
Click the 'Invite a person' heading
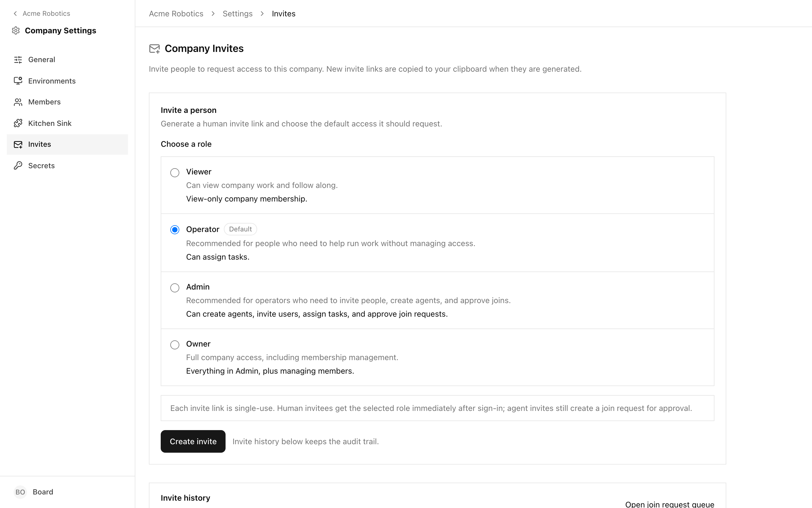[189, 110]
